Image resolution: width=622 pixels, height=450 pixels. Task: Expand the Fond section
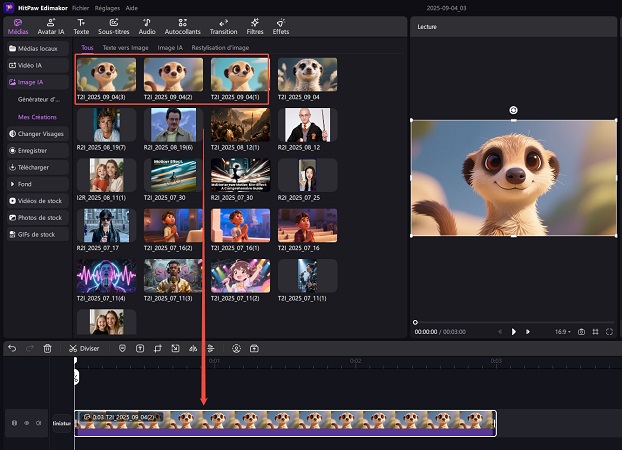pyautogui.click(x=38, y=184)
